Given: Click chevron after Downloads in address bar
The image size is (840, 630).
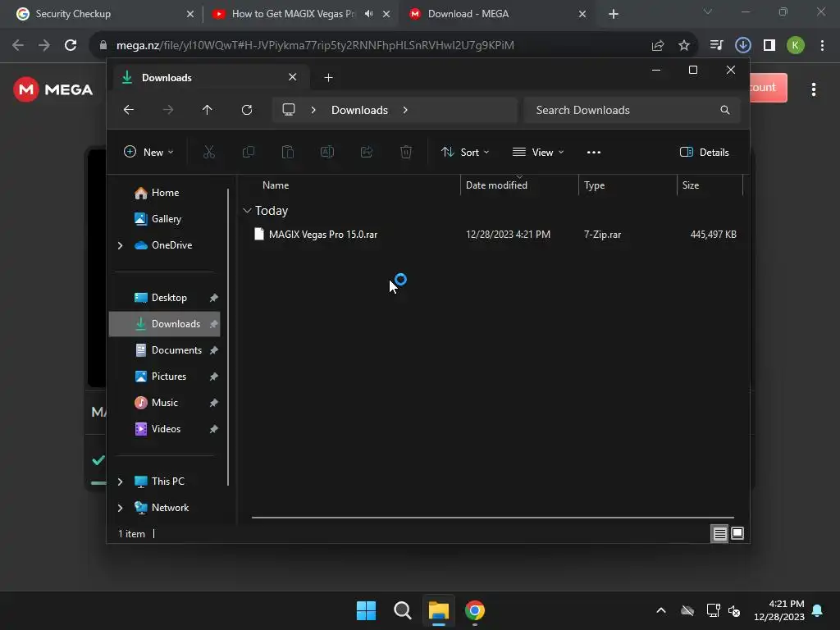Looking at the screenshot, I should pyautogui.click(x=405, y=110).
